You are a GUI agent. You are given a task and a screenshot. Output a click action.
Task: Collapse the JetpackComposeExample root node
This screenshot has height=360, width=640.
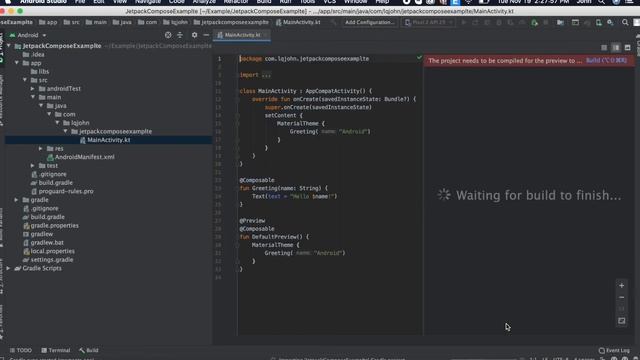(9, 46)
